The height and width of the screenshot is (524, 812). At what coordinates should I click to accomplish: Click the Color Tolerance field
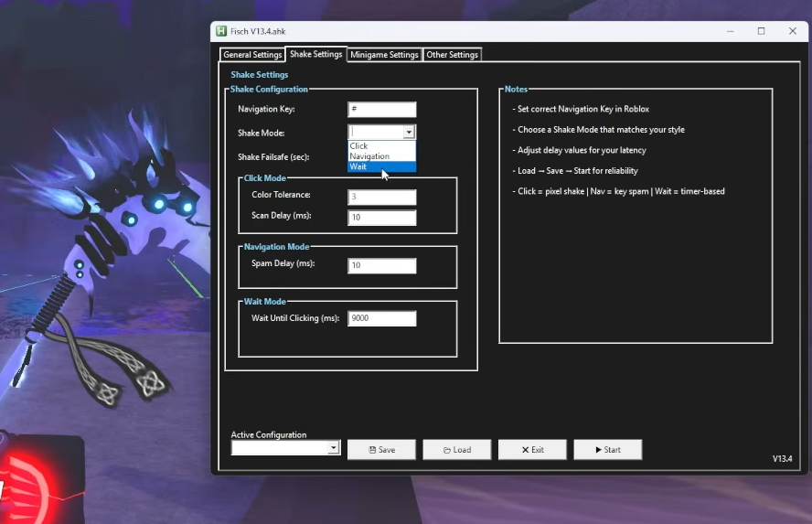[x=381, y=197]
